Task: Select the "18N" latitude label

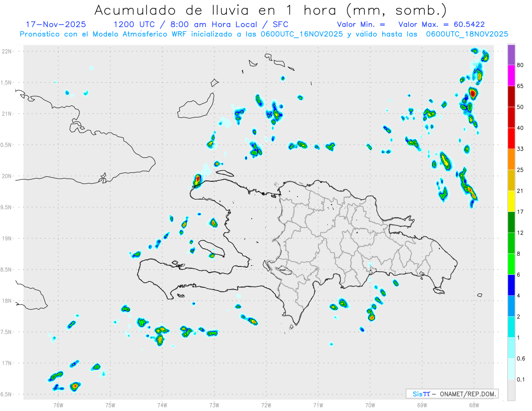Action: (x=7, y=301)
